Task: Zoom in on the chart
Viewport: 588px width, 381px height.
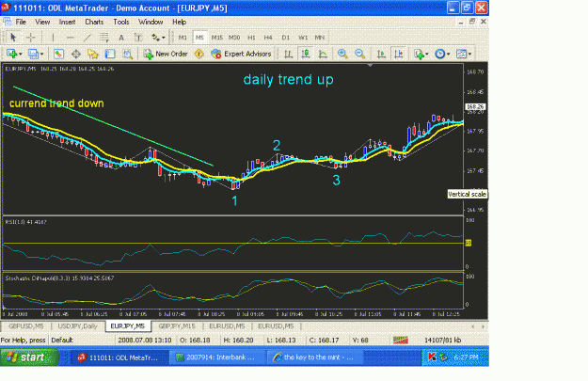Action: click(342, 54)
